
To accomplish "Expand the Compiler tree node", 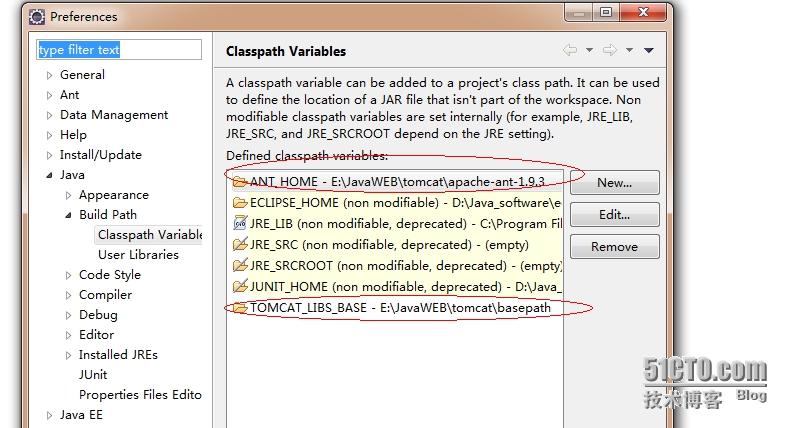I will (x=68, y=295).
